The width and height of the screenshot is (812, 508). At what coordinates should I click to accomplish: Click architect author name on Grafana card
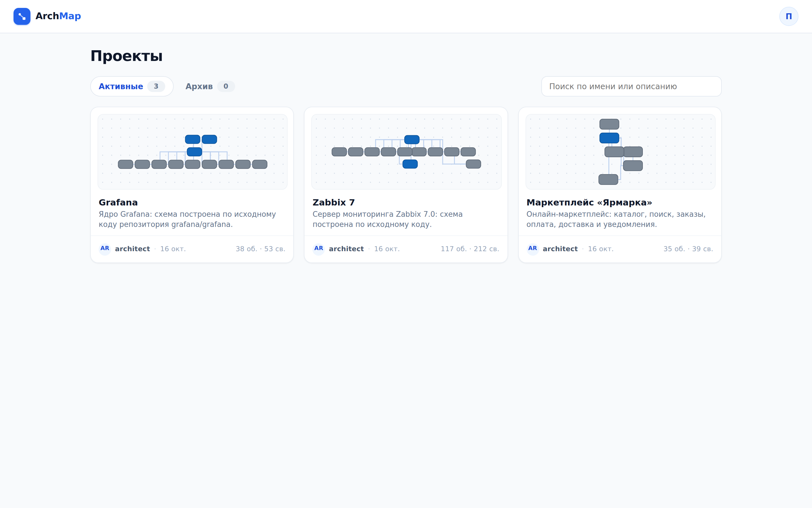click(x=132, y=249)
